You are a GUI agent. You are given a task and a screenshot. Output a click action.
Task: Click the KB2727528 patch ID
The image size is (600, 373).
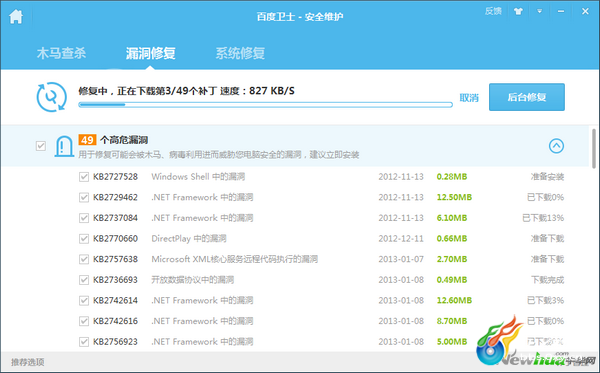[x=115, y=177]
